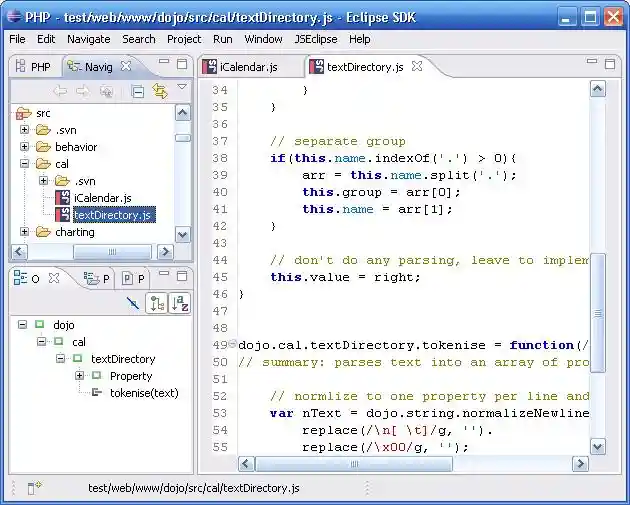This screenshot has height=505, width=630.
Task: Select tokenise(text) in the Outline tree
Action: [144, 393]
